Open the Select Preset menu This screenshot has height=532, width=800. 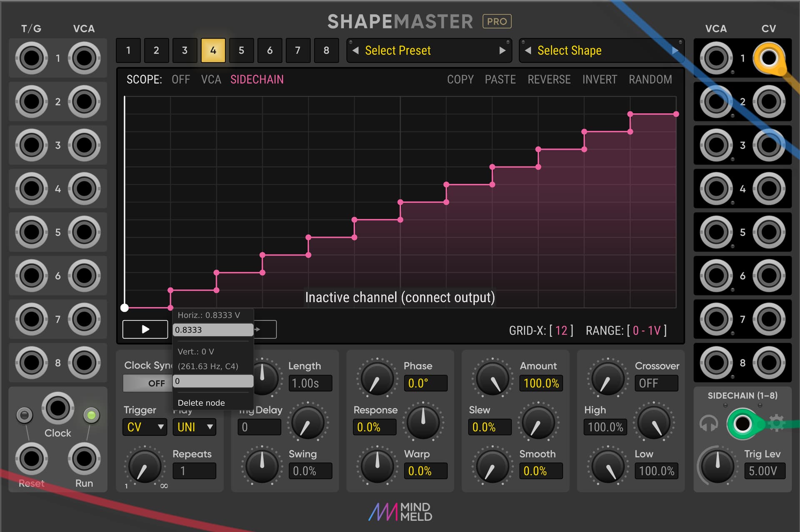point(429,50)
